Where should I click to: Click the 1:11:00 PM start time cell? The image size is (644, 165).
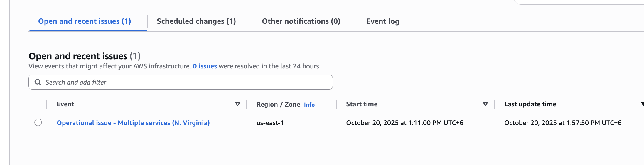point(405,123)
